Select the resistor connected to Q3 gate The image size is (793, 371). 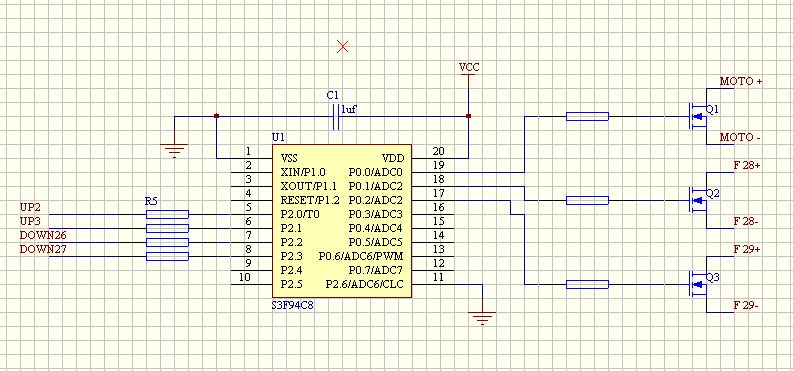tap(587, 285)
